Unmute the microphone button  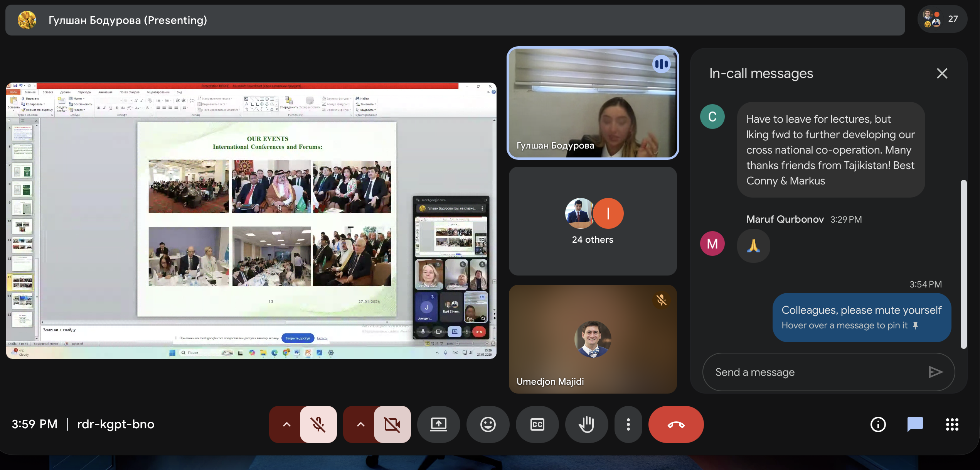click(318, 424)
